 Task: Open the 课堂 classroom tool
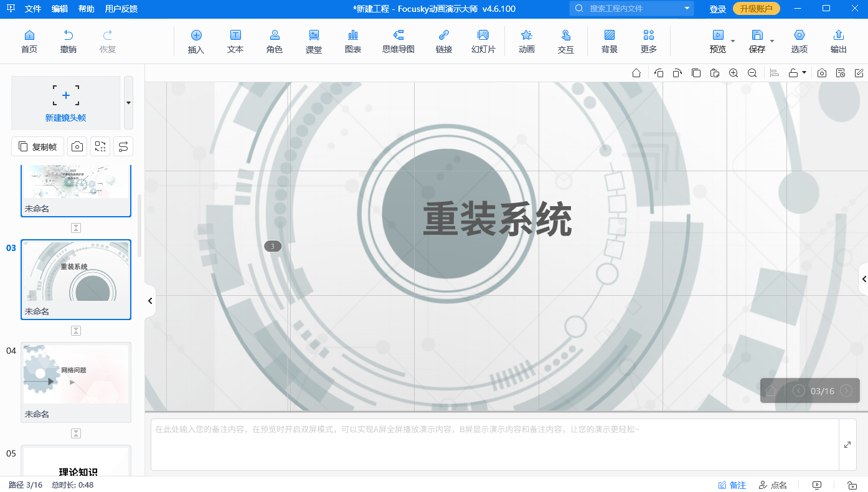coord(314,41)
